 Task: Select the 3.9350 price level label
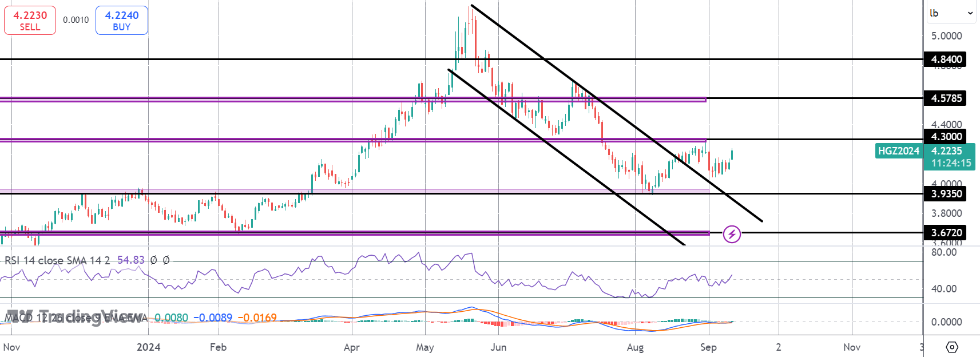pyautogui.click(x=945, y=194)
